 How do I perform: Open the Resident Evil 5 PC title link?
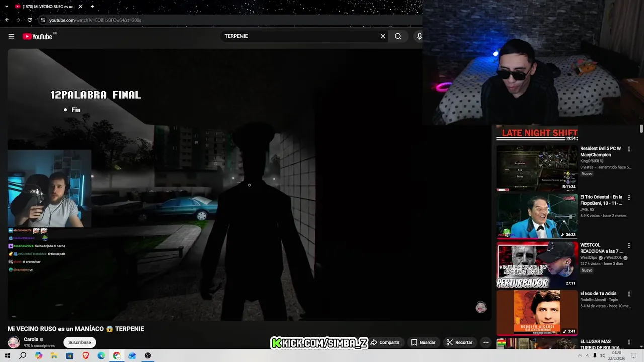(601, 151)
